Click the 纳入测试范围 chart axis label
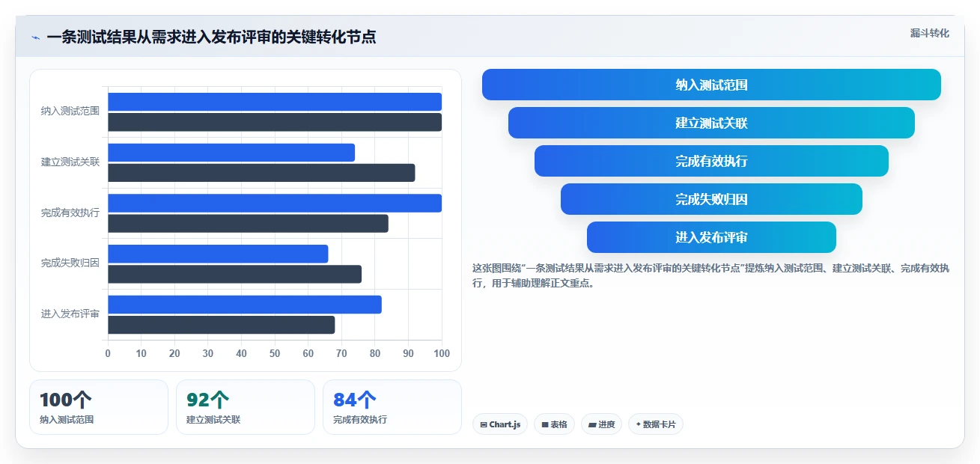Image resolution: width=980 pixels, height=464 pixels. 70,112
